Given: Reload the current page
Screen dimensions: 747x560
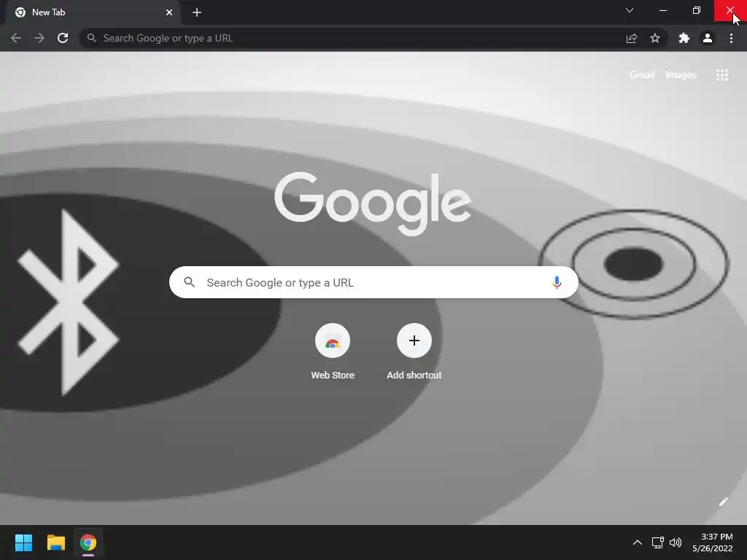Looking at the screenshot, I should coord(63,38).
